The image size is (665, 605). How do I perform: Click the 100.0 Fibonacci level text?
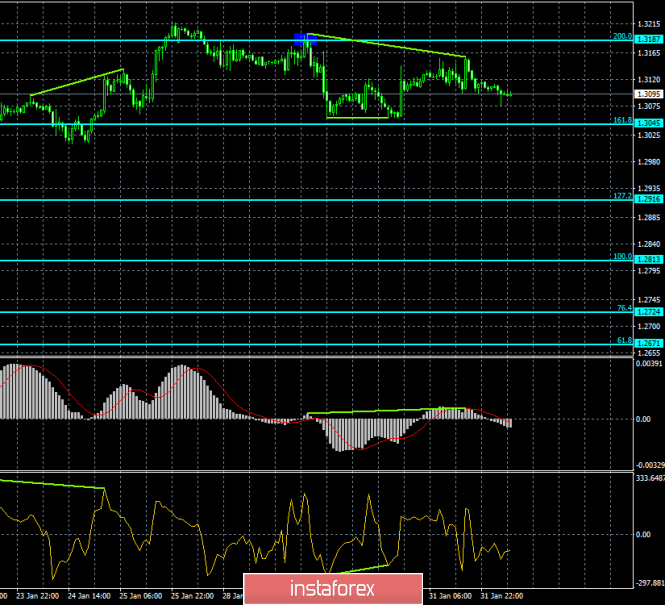coord(623,256)
